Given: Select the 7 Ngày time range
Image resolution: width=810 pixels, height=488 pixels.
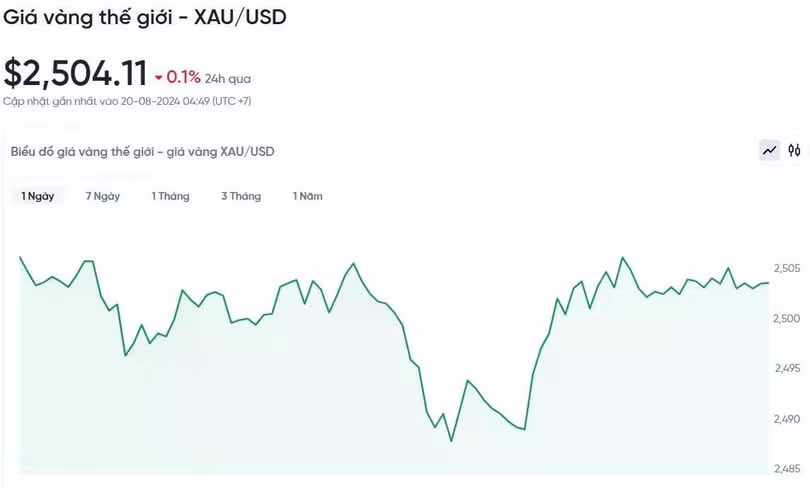Looking at the screenshot, I should point(103,196).
